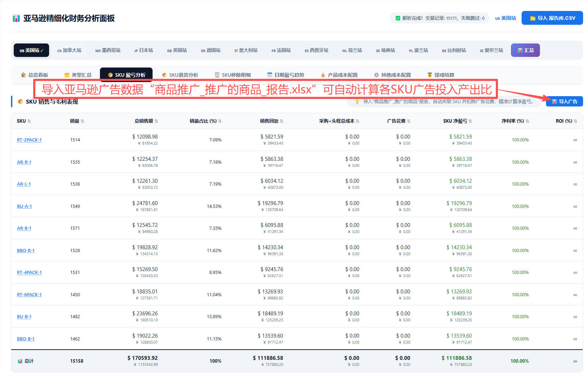Open the 产品成本配置 tab

[339, 75]
